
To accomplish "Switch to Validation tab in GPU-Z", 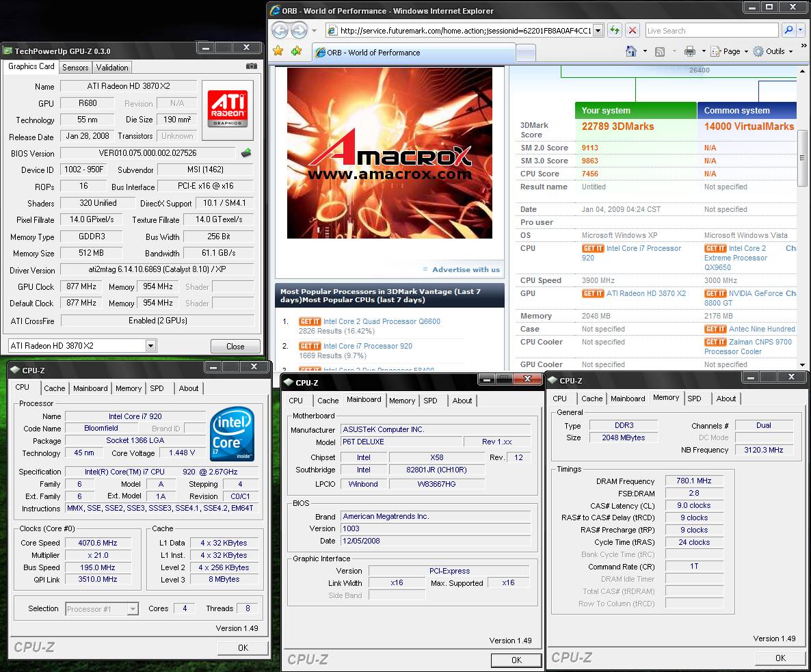I will click(x=112, y=67).
